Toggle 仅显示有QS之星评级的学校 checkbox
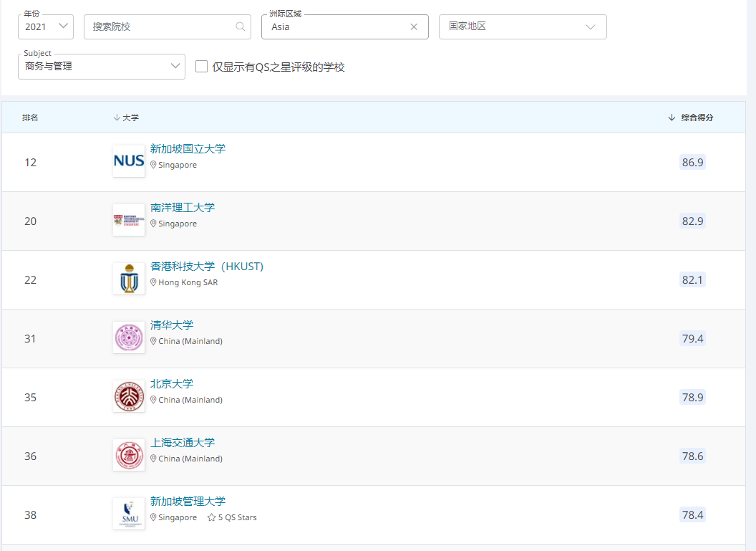Screen dimensions: 756x551 coord(202,66)
